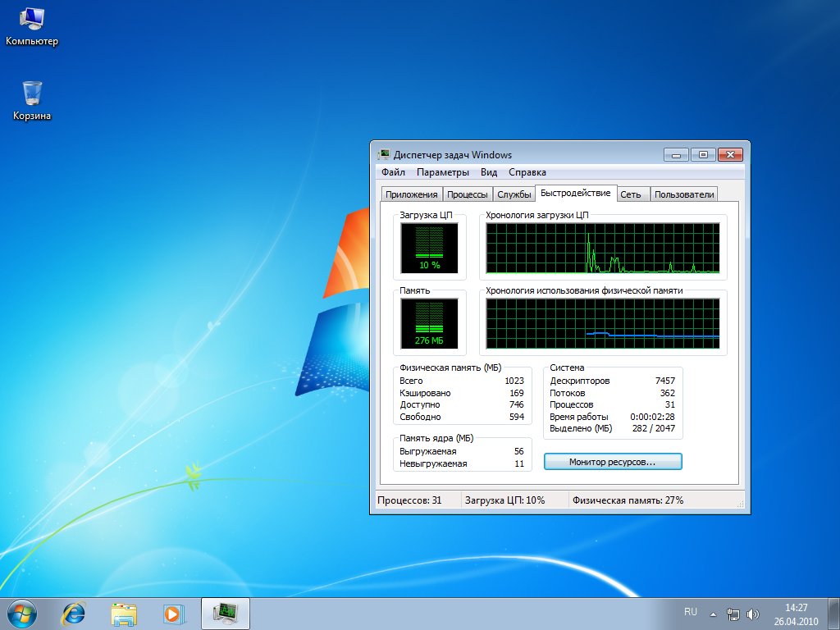The width and height of the screenshot is (840, 630).
Task: Click the network tray icon
Action: point(734,614)
